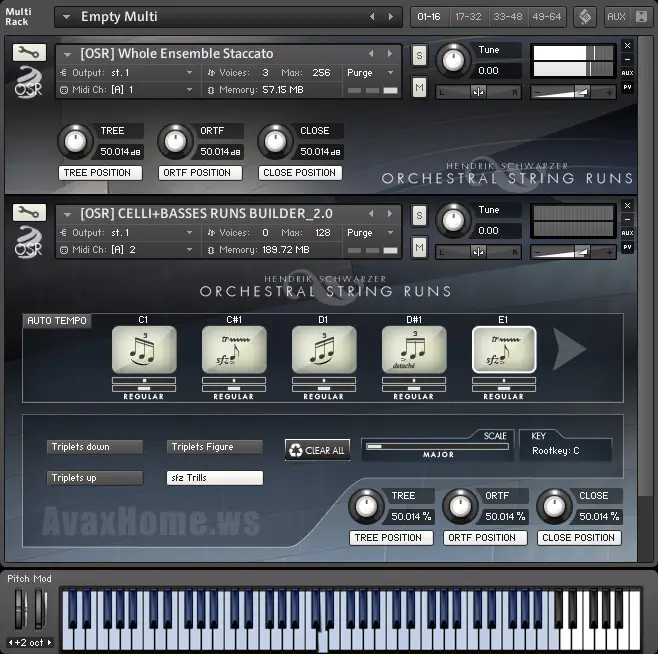Shift keyboard octave up with right arrow
Image resolution: width=658 pixels, height=654 pixels.
(x=50, y=642)
